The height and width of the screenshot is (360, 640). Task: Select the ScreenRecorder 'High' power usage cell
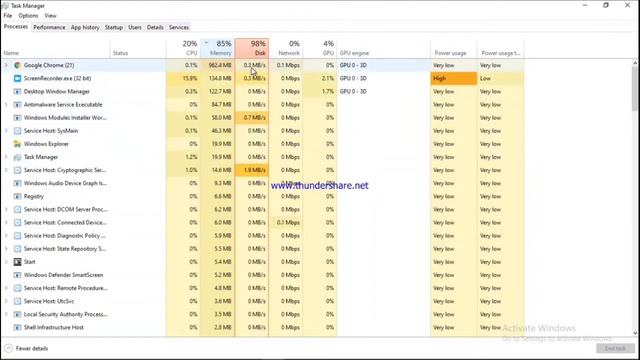(x=454, y=78)
